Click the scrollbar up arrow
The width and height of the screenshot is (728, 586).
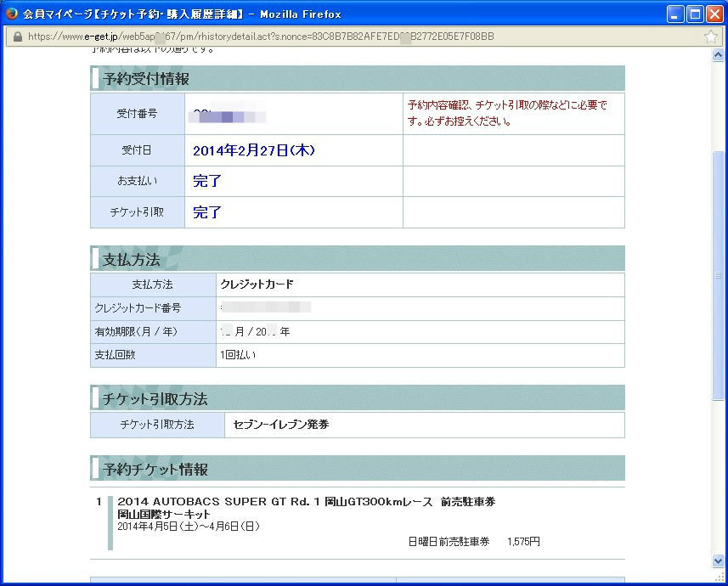click(718, 55)
